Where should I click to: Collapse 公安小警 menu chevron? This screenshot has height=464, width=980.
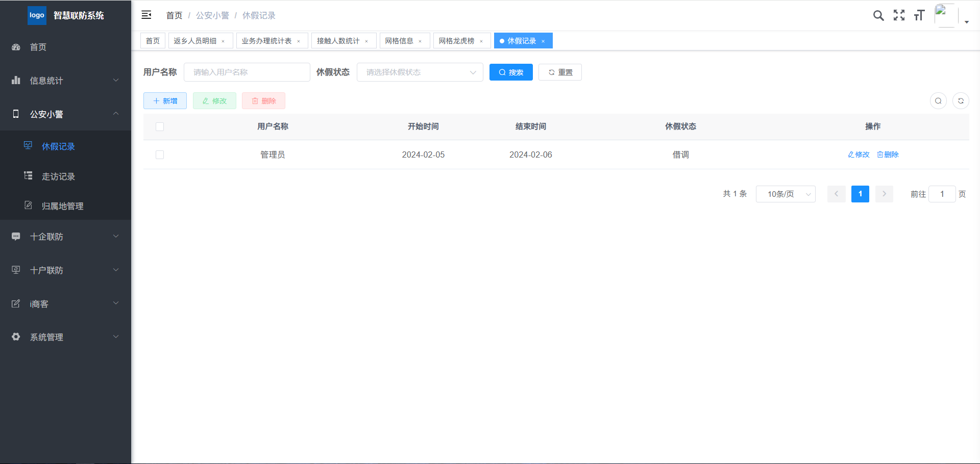[116, 113]
